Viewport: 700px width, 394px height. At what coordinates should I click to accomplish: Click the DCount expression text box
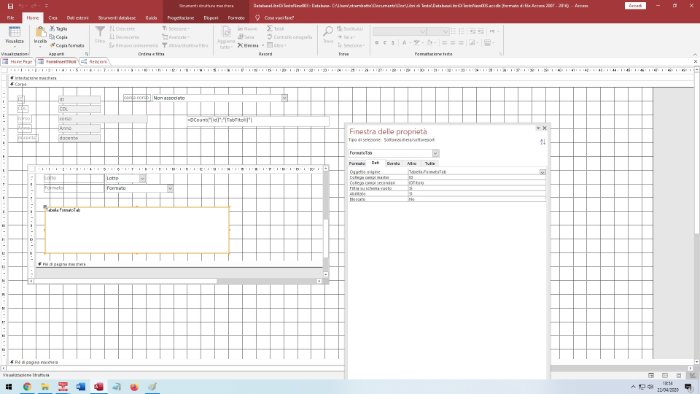[258, 120]
